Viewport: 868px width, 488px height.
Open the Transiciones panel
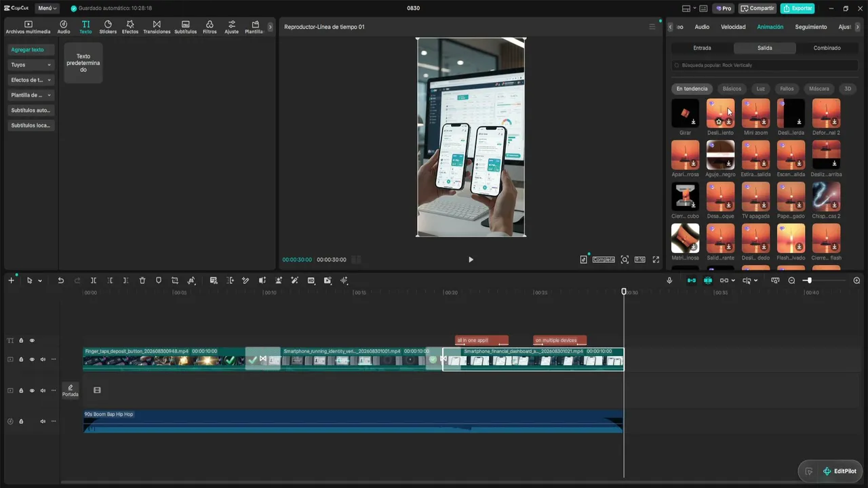[x=157, y=27]
